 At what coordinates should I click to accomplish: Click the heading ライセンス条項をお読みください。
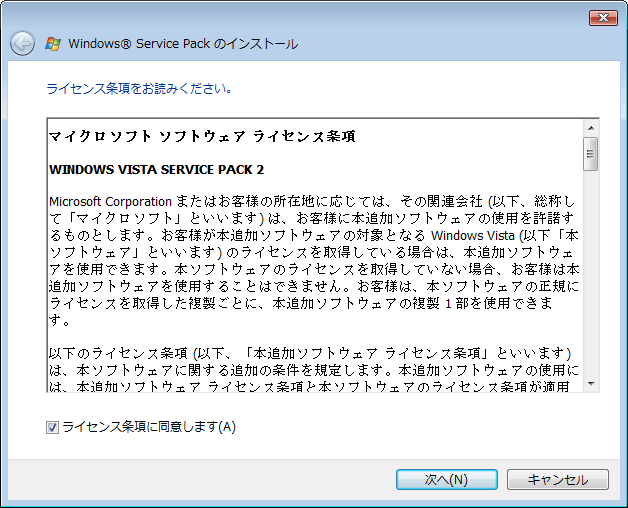coord(139,88)
